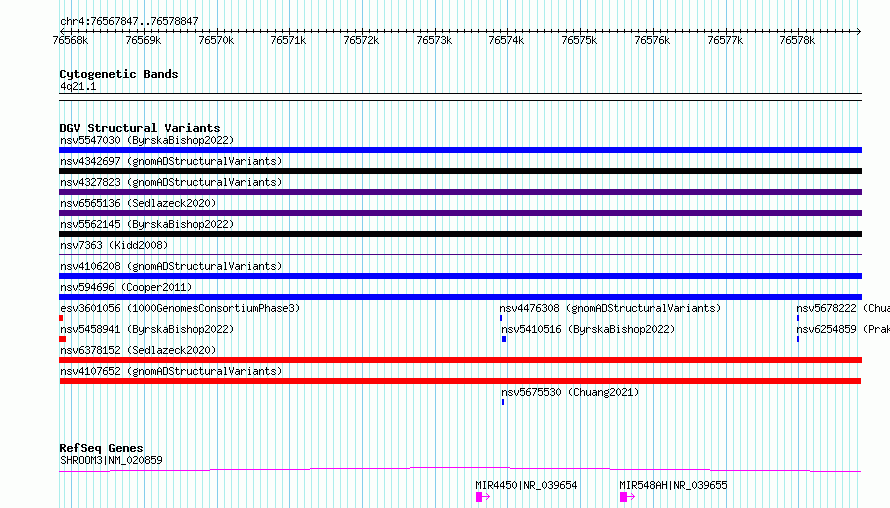Click the thin nsv7363 variant line
Image resolution: width=890 pixels, height=508 pixels.
click(460, 254)
